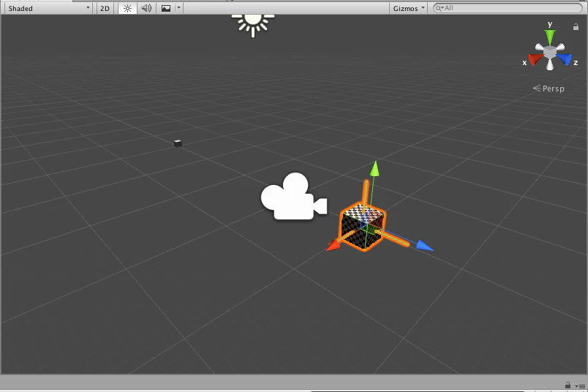Screen dimensions: 588x392
Task: Click the red X axis cone on orientation gizmo
Action: 535,60
